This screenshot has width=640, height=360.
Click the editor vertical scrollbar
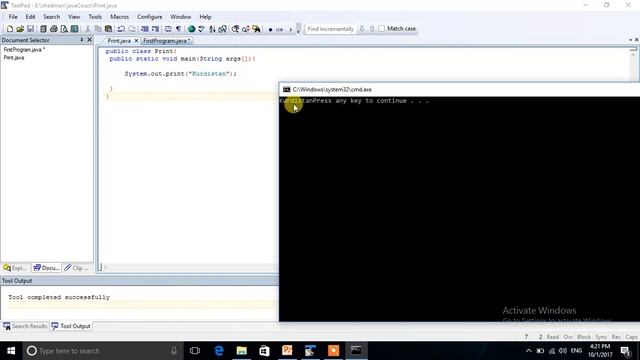pyautogui.click(x=633, y=65)
